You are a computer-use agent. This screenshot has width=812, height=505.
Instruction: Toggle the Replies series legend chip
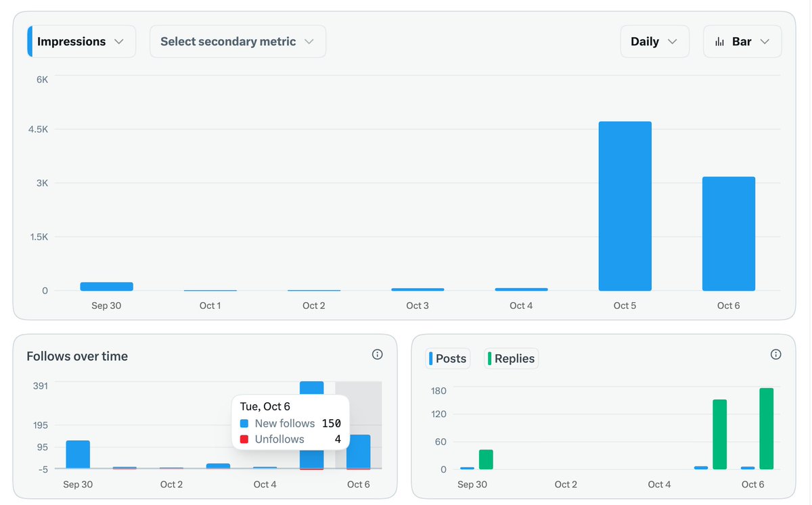coord(512,358)
